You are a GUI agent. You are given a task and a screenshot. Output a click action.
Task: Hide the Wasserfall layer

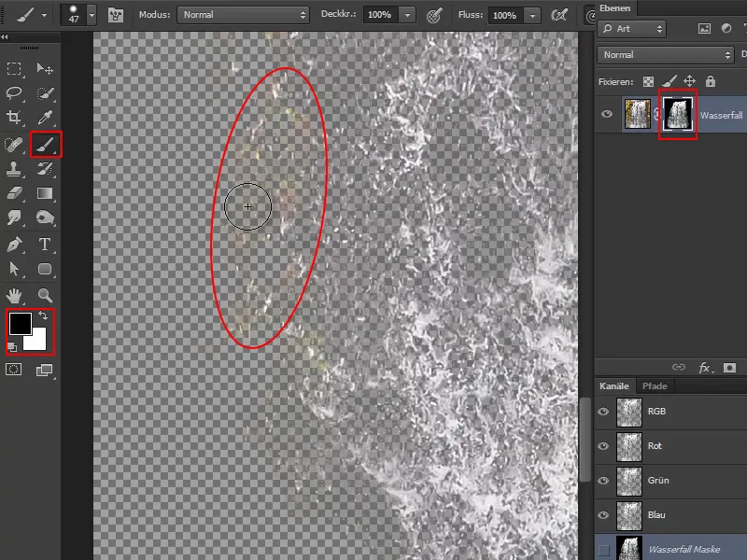click(607, 114)
